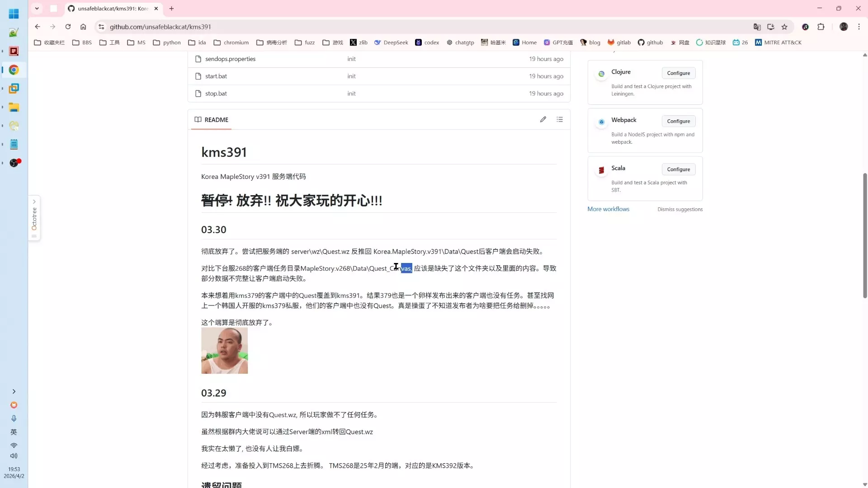The height and width of the screenshot is (488, 868).
Task: Click Chrome icon in taskbar
Action: [x=14, y=70]
